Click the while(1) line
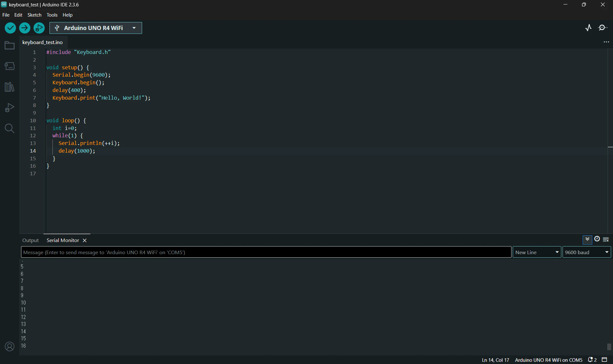This screenshot has width=613, height=364. pos(68,136)
